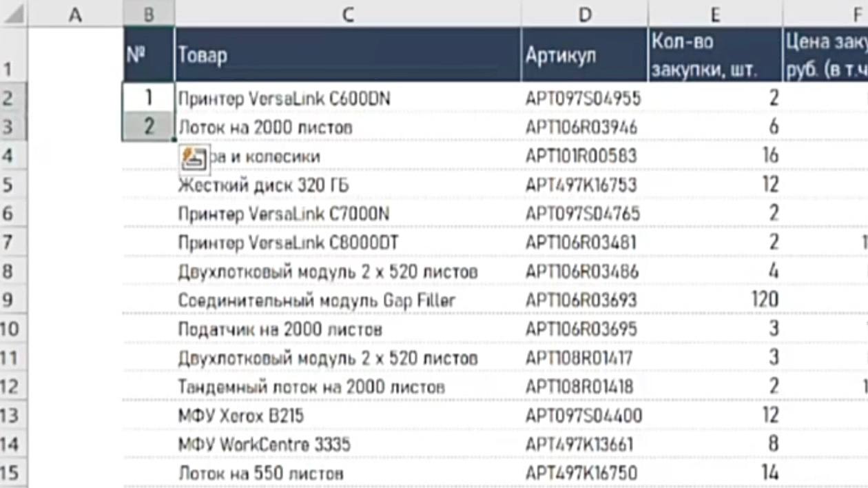Select column A header

click(x=75, y=14)
